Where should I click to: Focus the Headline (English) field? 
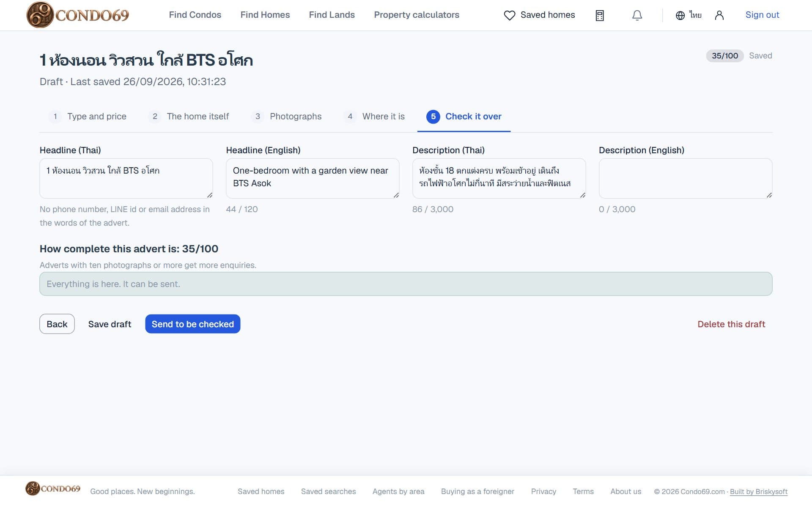pos(313,178)
